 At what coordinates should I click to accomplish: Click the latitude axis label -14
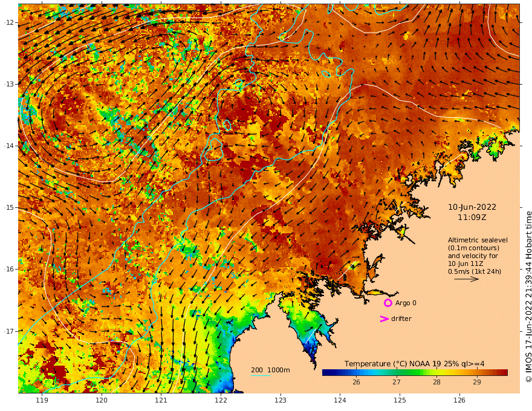(x=9, y=146)
